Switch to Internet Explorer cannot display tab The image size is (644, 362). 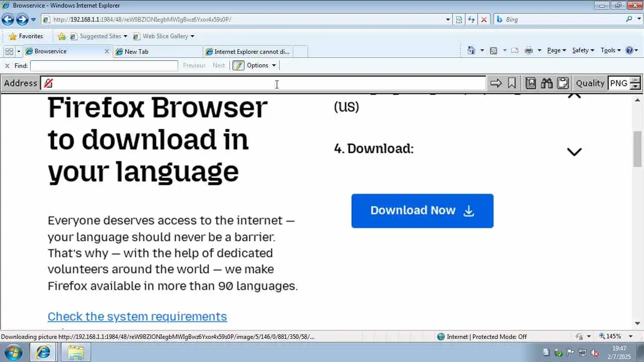pos(248,51)
